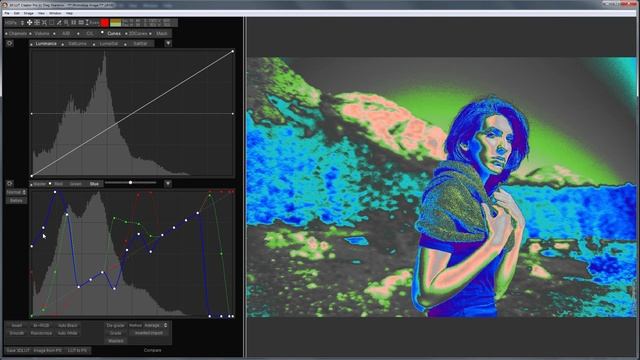Screen dimensions: 640x360
Task: Click the Grade button
Action: point(116,333)
